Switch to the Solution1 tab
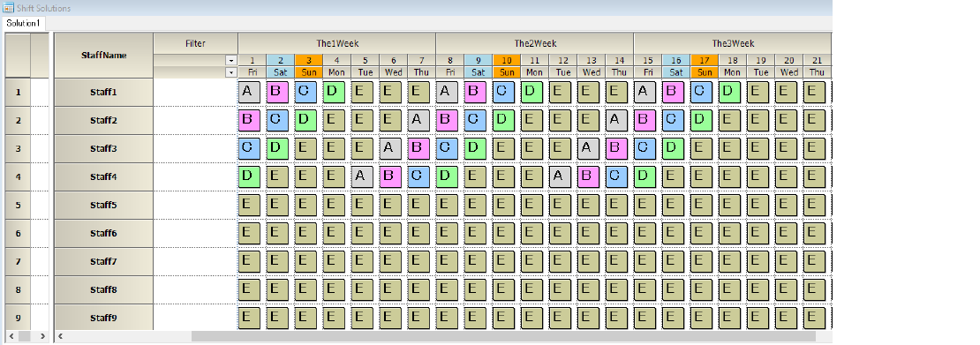The height and width of the screenshot is (345, 980). coord(23,23)
